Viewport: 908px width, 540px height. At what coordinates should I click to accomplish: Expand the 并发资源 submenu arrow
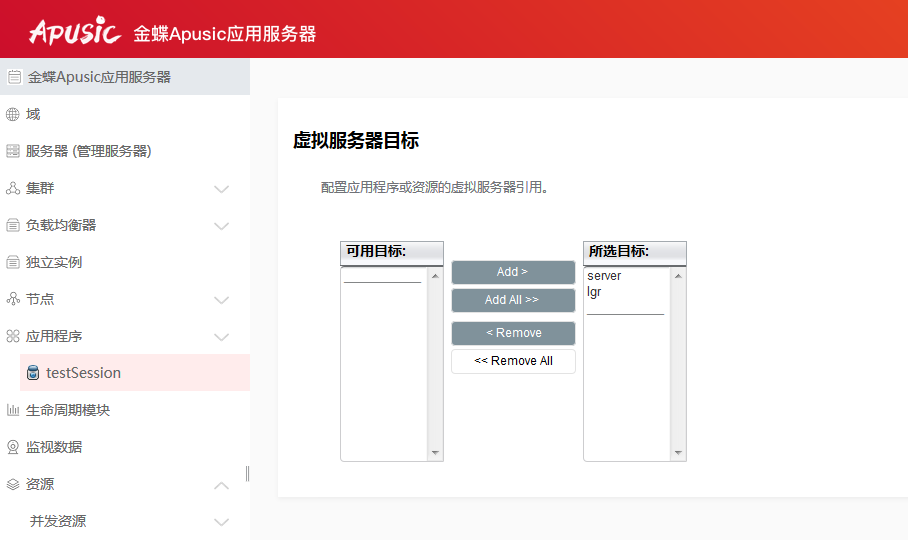[x=222, y=522]
